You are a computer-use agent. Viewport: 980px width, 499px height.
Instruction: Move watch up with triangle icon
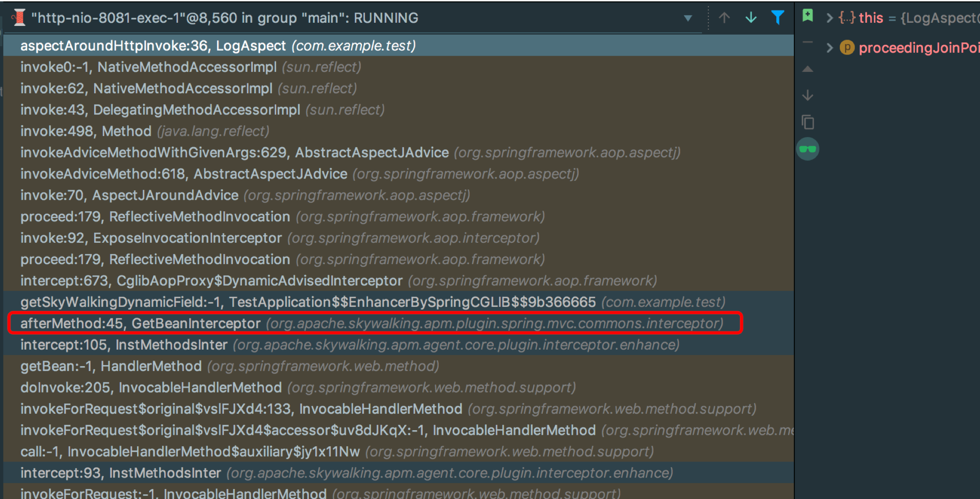808,69
